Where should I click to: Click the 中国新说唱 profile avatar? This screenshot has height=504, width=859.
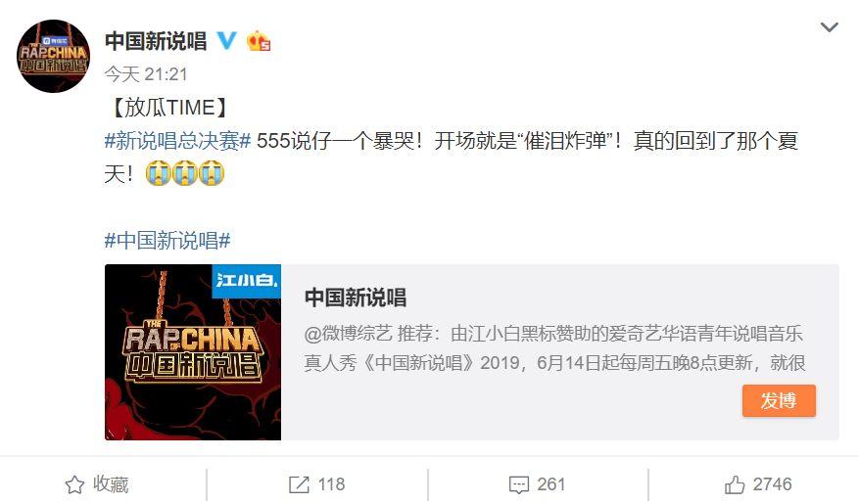point(53,56)
